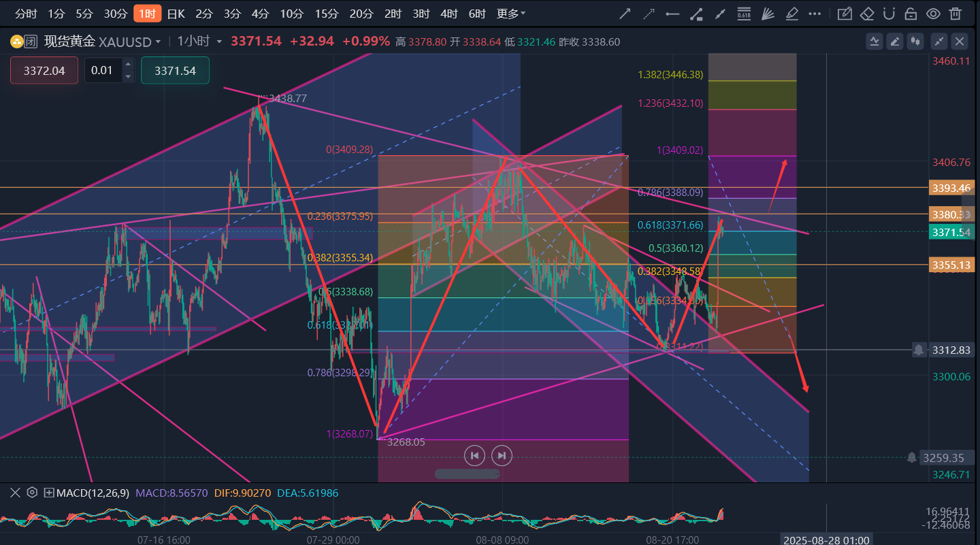Select the 30分 timeframe tab
Image resolution: width=980 pixels, height=545 pixels.
click(x=115, y=14)
